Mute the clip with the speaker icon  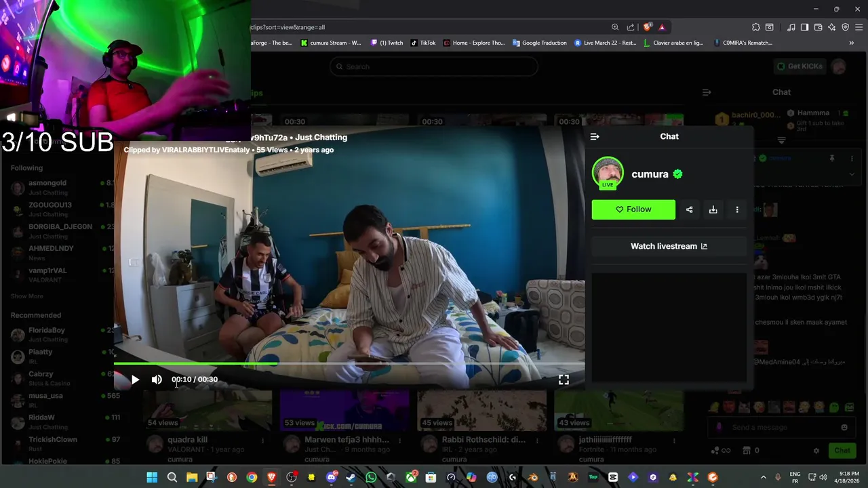(157, 380)
